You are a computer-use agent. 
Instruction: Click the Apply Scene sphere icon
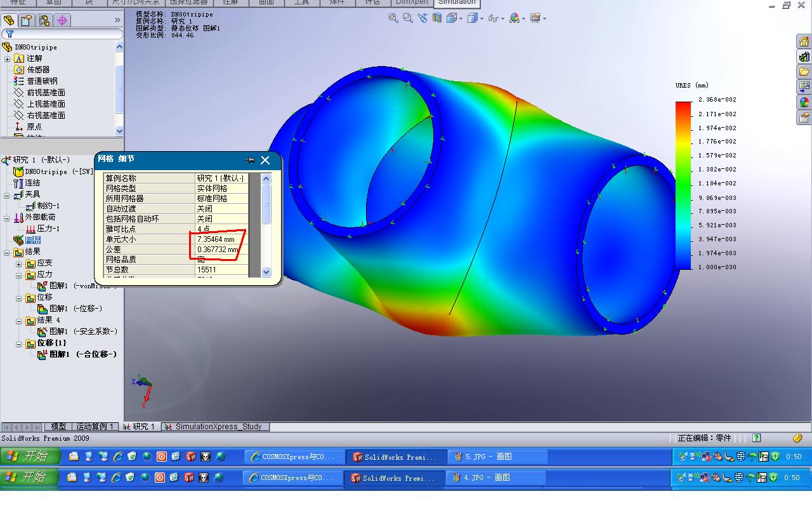[514, 18]
